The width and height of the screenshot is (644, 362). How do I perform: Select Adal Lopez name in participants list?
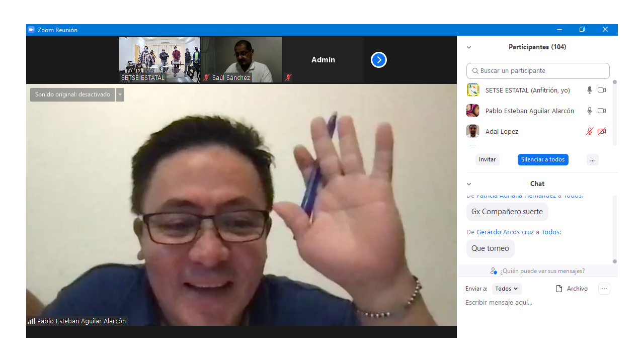(502, 131)
